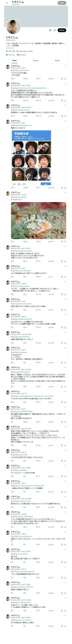Share the post replying to @FootballTribeJP

click(x=65, y=261)
